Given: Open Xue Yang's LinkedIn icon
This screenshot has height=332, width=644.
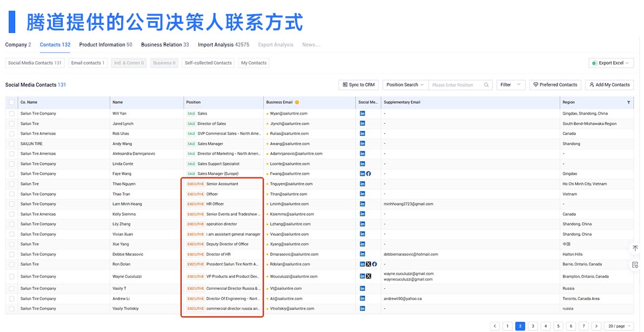Looking at the screenshot, I should pos(362,244).
